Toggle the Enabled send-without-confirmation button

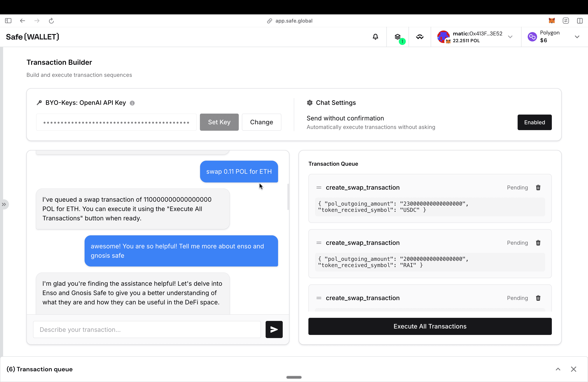point(534,122)
